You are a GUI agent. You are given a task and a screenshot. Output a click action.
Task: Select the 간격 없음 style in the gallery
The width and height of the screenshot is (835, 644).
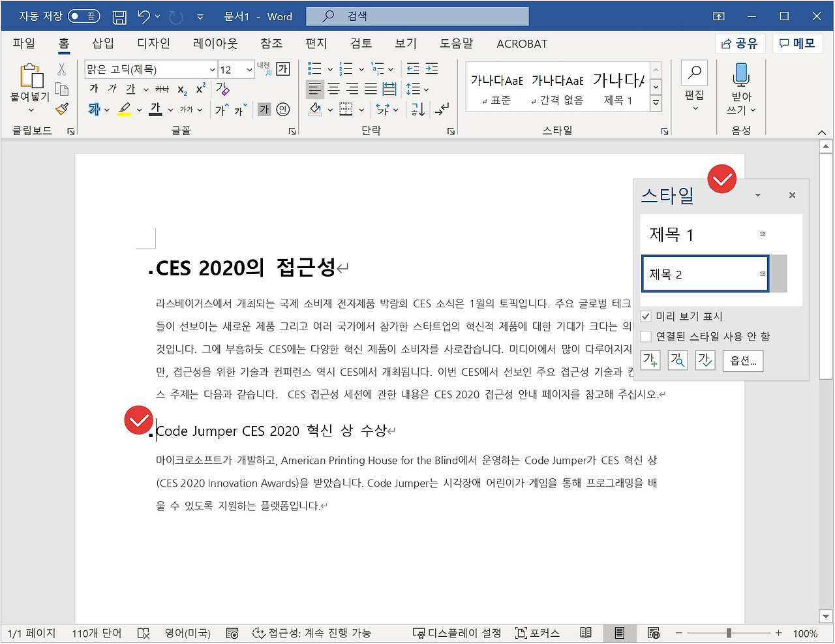click(558, 88)
